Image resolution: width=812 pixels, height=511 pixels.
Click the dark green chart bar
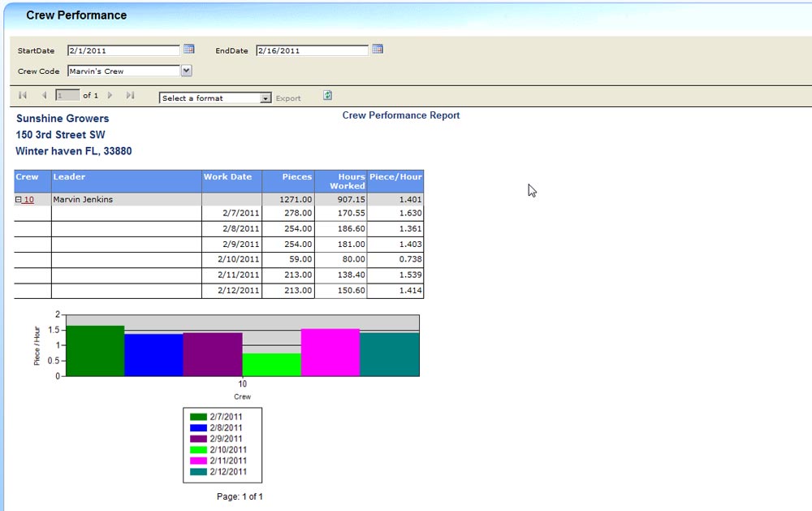95,351
